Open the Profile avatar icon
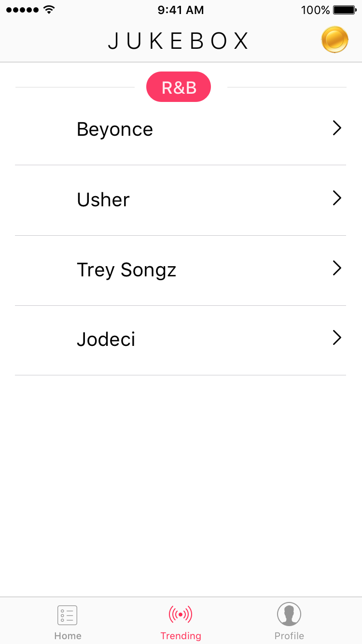The height and width of the screenshot is (644, 362). [x=289, y=614]
